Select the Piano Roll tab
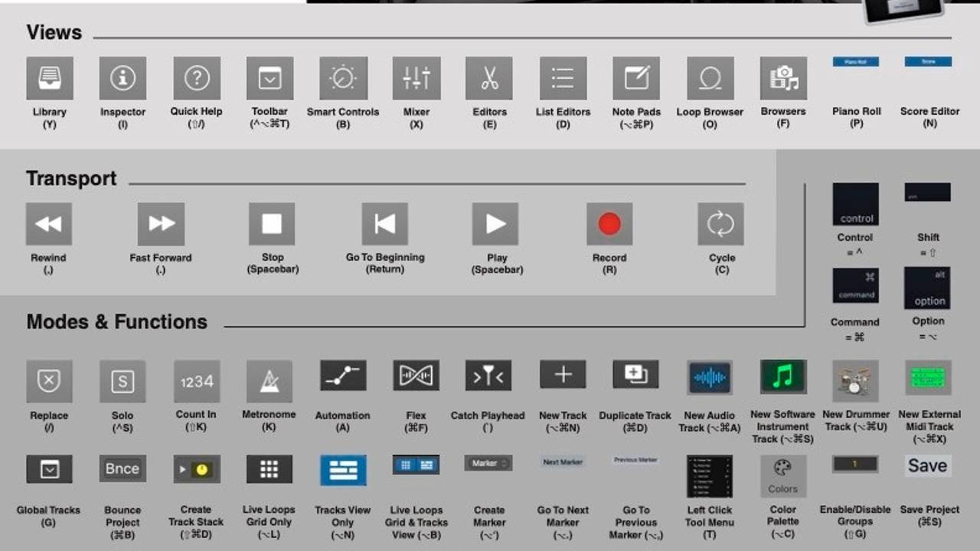This screenshot has width=980, height=551. click(856, 61)
